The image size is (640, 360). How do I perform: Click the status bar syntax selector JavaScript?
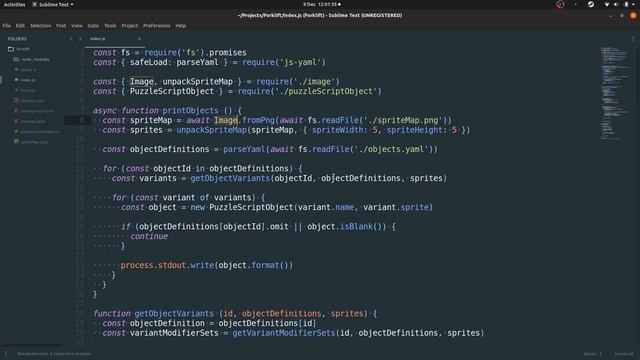point(624,354)
